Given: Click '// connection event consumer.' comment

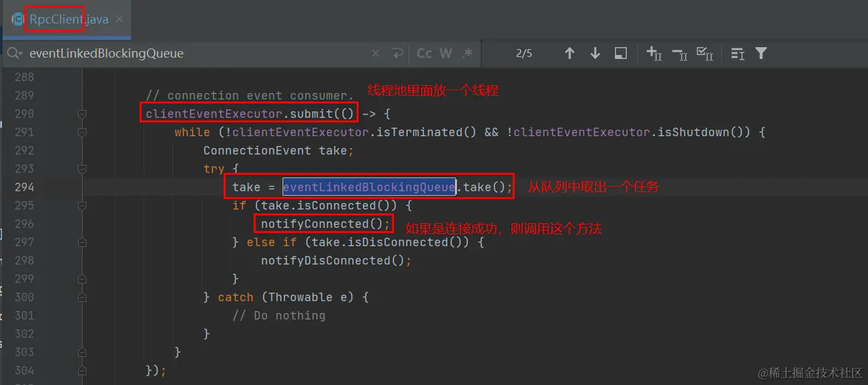Looking at the screenshot, I should coord(250,96).
